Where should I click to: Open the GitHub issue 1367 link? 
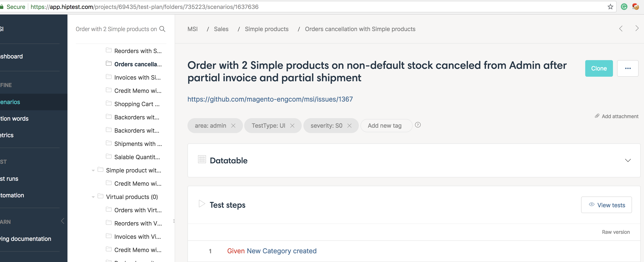270,99
